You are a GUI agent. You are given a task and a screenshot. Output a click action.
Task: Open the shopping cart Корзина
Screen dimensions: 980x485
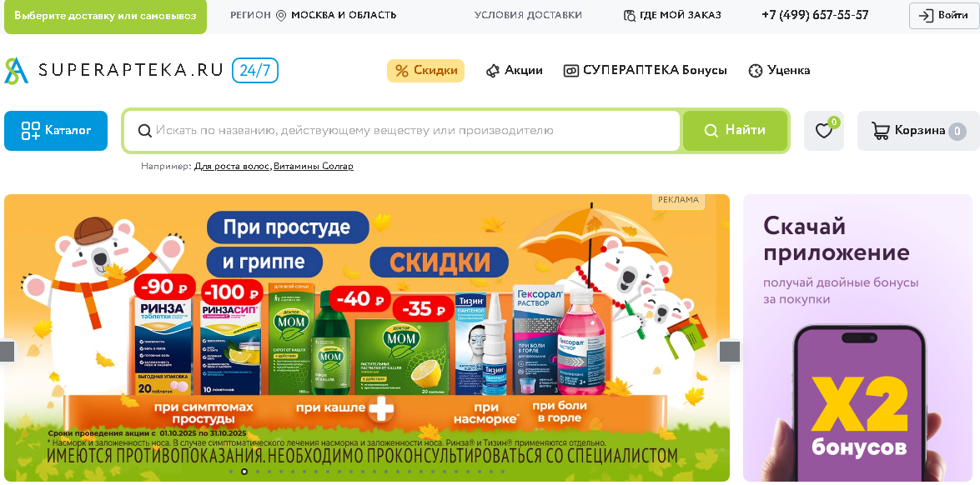point(919,131)
